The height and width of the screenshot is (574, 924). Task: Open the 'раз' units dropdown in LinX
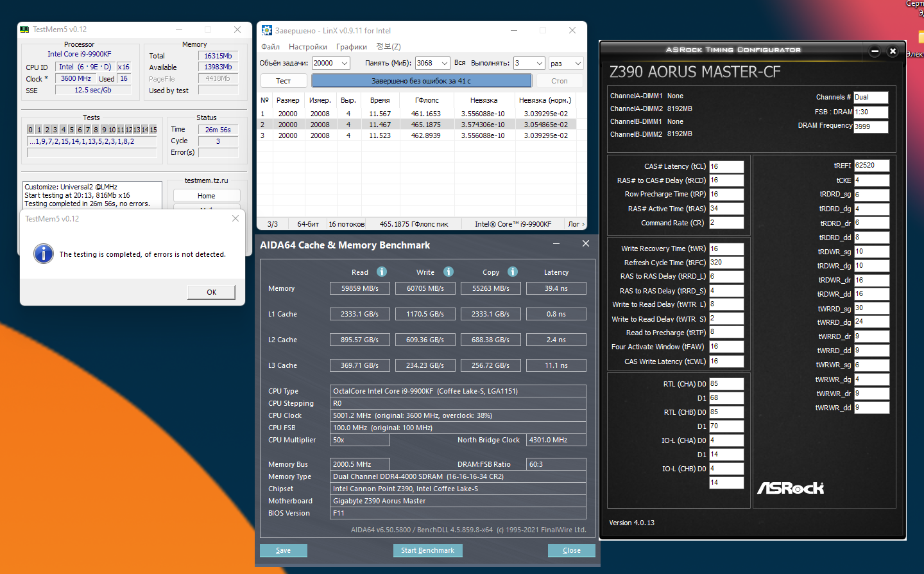577,63
